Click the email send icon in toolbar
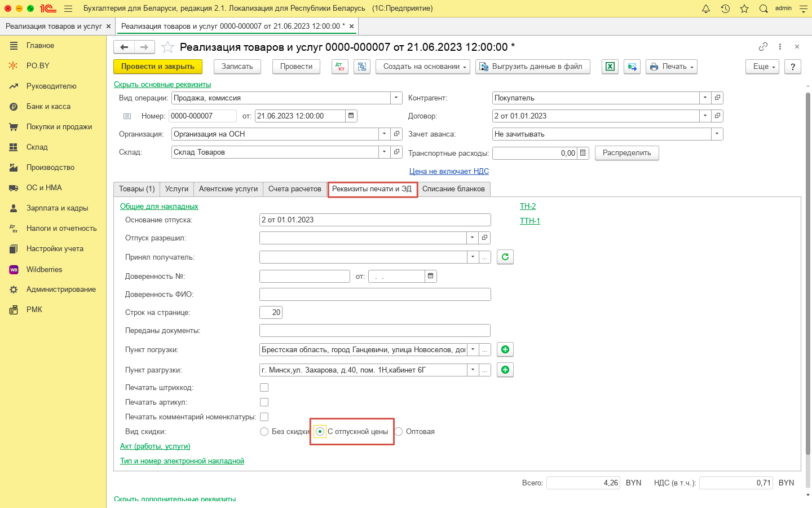Screen dimensions: 812x508 (x=632, y=67)
